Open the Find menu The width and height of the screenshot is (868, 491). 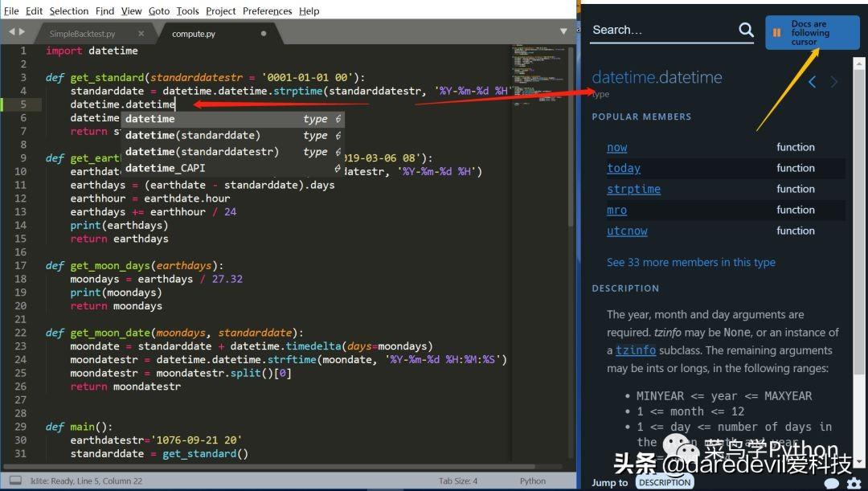coord(104,11)
